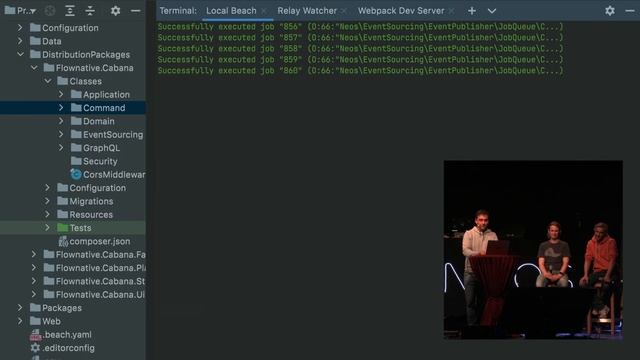This screenshot has width=640, height=360.
Task: Expand the Packages folder chevron
Action: [20, 308]
